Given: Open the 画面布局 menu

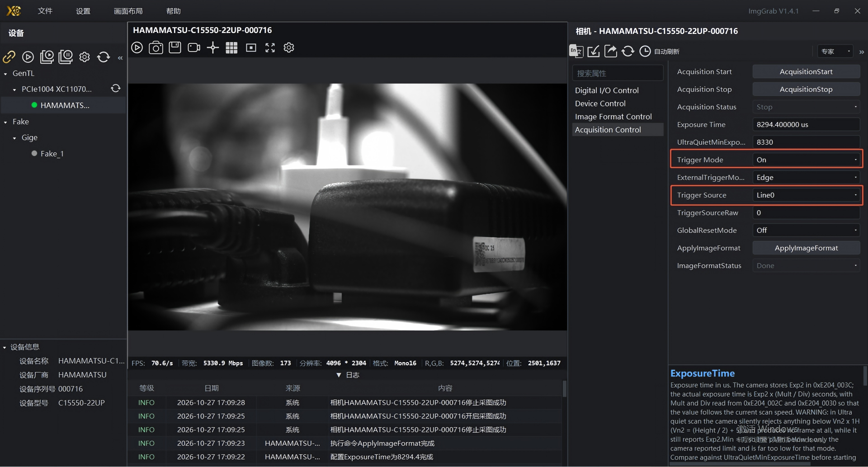Looking at the screenshot, I should (x=128, y=11).
